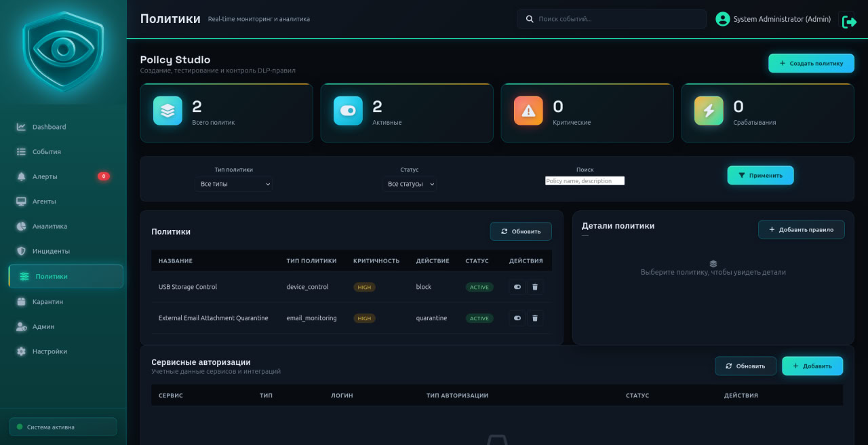Screen dimensions: 868x445
Task: Go to События section
Action: tap(66, 152)
